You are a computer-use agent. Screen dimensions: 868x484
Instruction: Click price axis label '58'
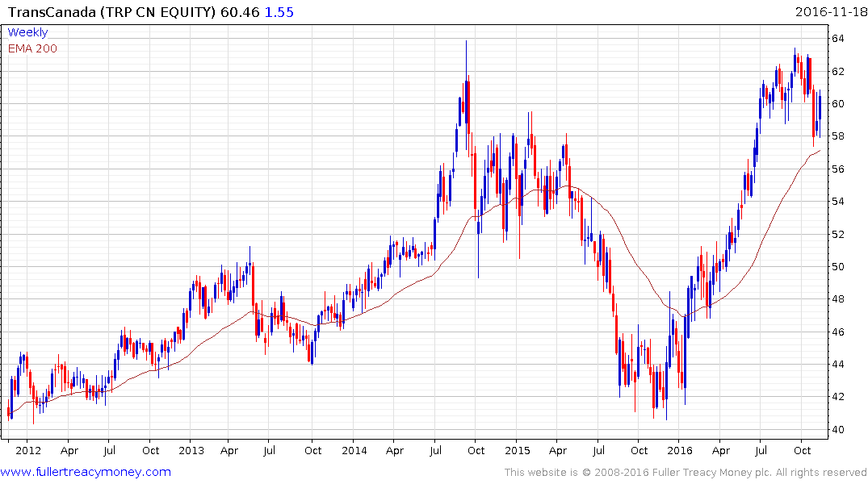[837, 136]
